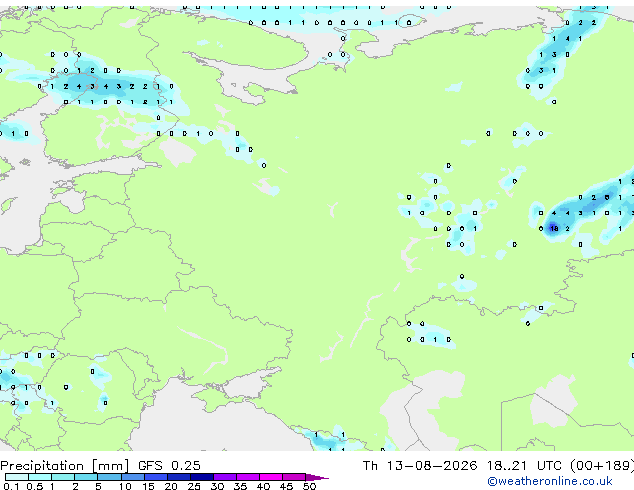
Task: Select the lightest 0.1 mm legend swatch
Action: [17, 477]
